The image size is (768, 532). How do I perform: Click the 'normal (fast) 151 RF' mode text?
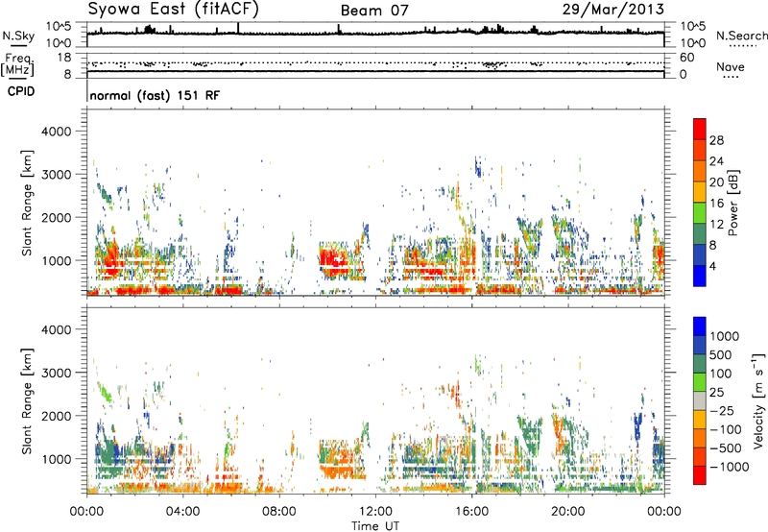tap(155, 95)
